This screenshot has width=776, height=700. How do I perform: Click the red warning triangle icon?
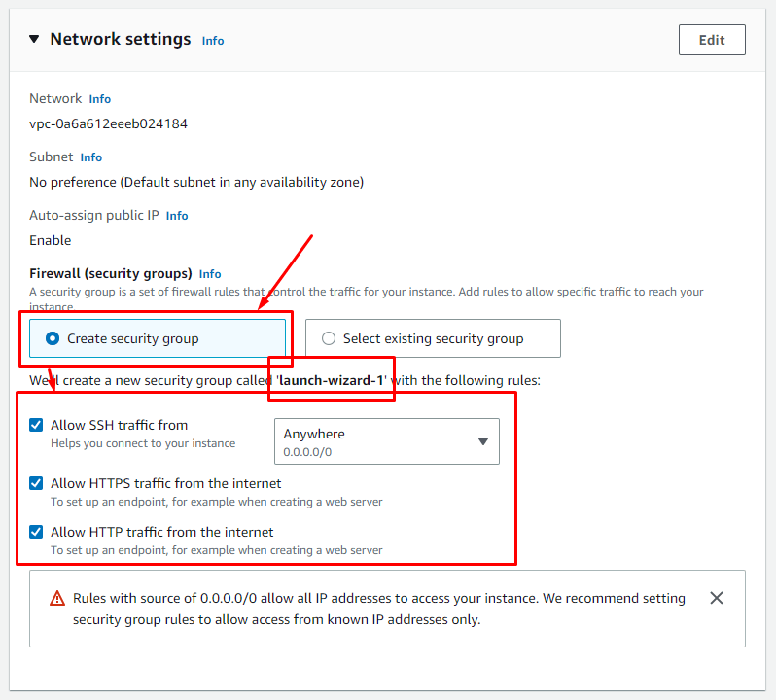57,598
